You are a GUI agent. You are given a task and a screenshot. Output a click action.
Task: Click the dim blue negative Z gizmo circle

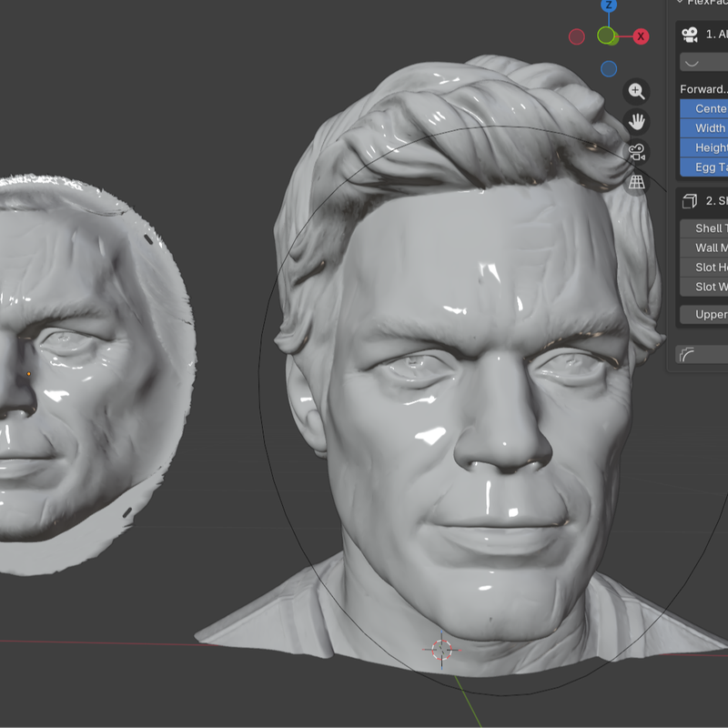coord(609,69)
